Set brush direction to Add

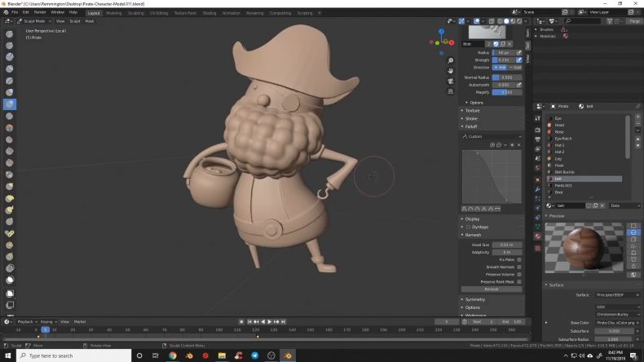pos(499,67)
